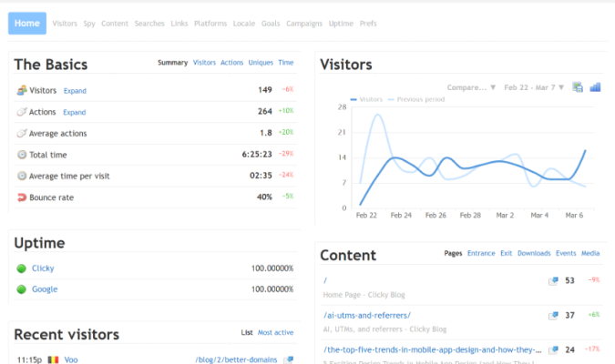Click the page icon next to 53
615x364 pixels.
553,280
